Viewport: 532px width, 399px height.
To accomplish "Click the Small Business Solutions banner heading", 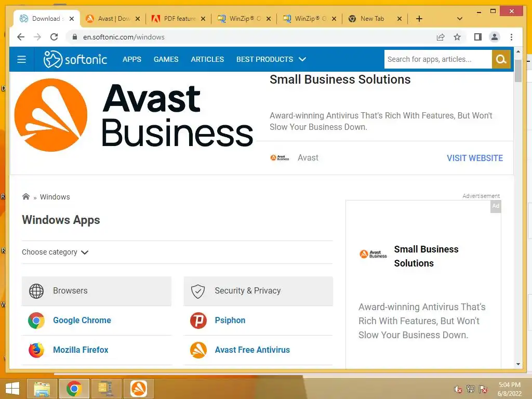I will 340,79.
